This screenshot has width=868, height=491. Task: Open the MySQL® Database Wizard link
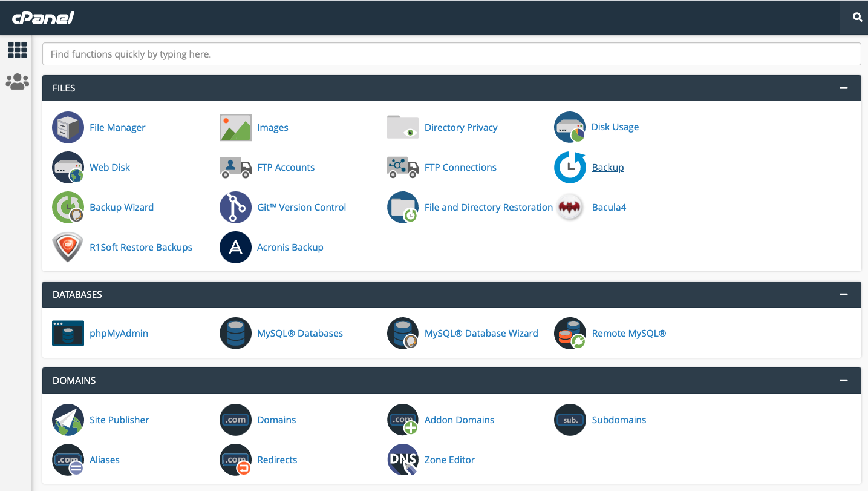pyautogui.click(x=481, y=333)
